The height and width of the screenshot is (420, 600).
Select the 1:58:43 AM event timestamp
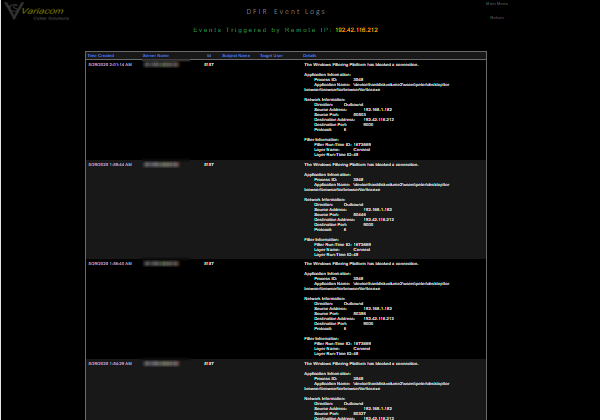[x=110, y=264]
